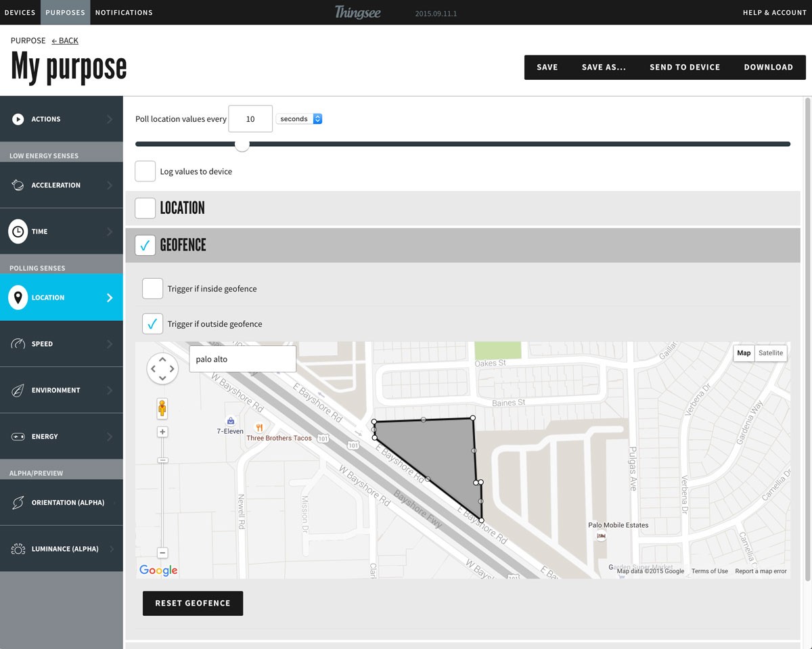Enable Trigger if inside geofence
Image resolution: width=812 pixels, height=649 pixels.
(152, 289)
